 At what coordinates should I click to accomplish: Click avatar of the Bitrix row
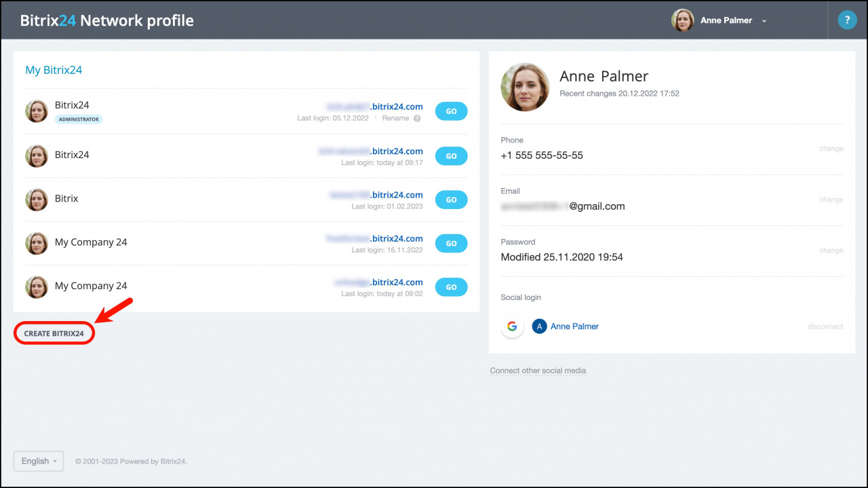coord(37,200)
